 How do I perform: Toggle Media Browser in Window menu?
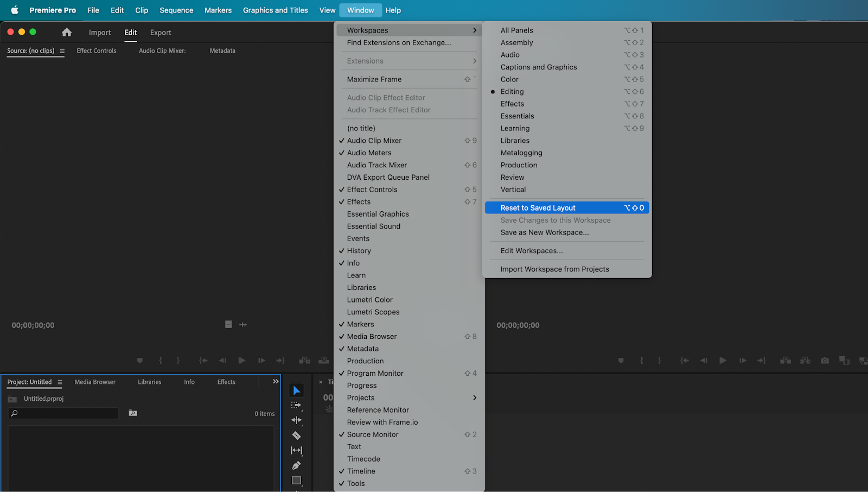410,337
